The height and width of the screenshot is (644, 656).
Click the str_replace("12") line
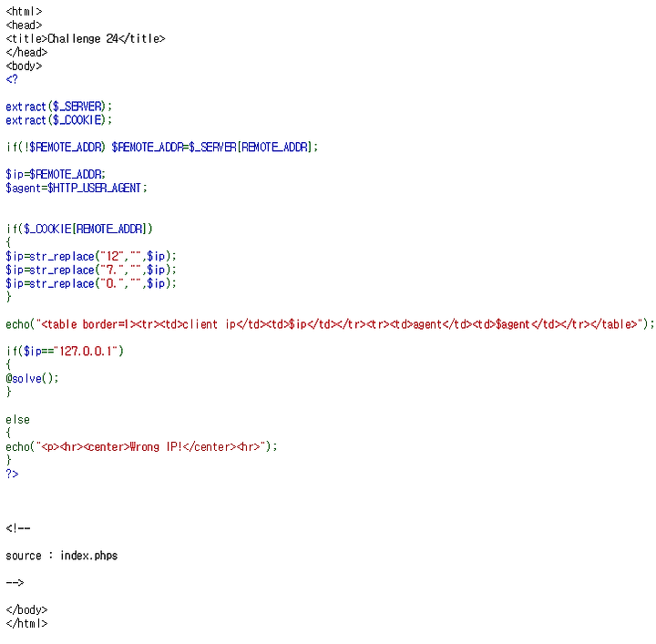[x=91, y=256]
